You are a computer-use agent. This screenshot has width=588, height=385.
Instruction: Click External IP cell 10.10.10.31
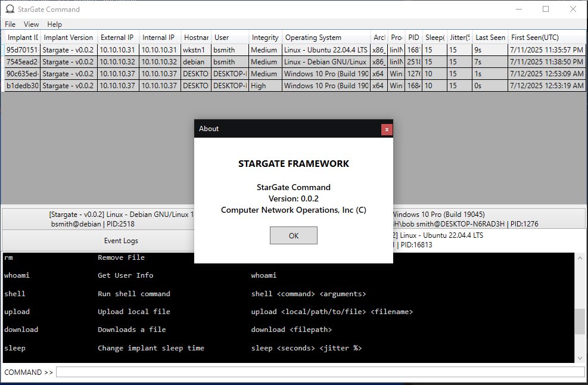point(118,50)
